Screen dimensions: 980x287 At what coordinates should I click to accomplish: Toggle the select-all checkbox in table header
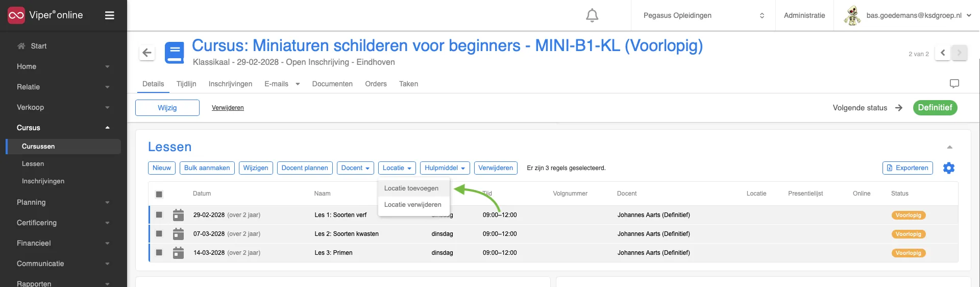[159, 194]
